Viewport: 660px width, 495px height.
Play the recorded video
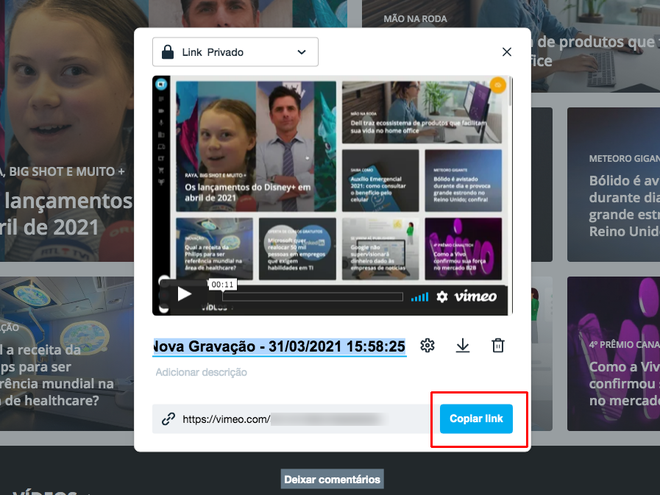184,294
